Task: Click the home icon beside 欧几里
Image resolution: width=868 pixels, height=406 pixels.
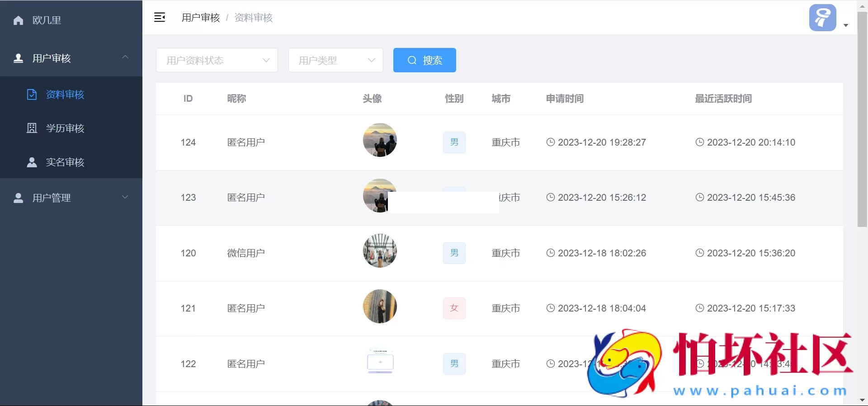Action: pos(19,20)
